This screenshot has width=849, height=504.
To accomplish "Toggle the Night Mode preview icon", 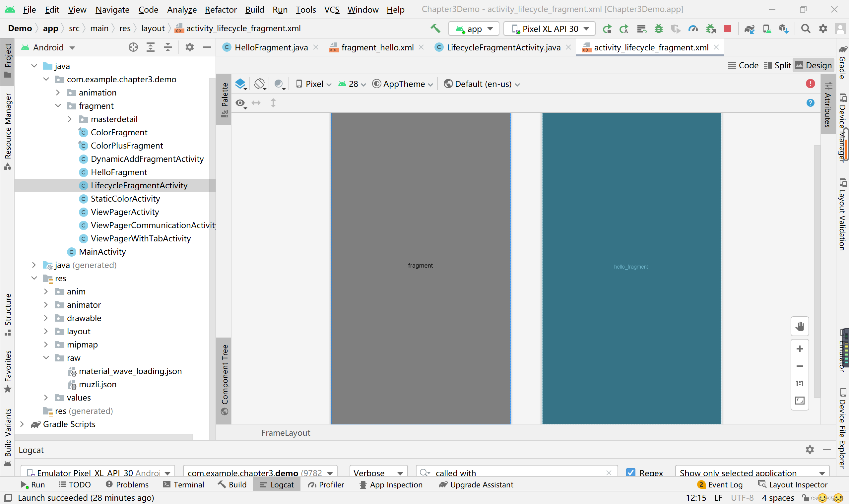I will (x=280, y=84).
